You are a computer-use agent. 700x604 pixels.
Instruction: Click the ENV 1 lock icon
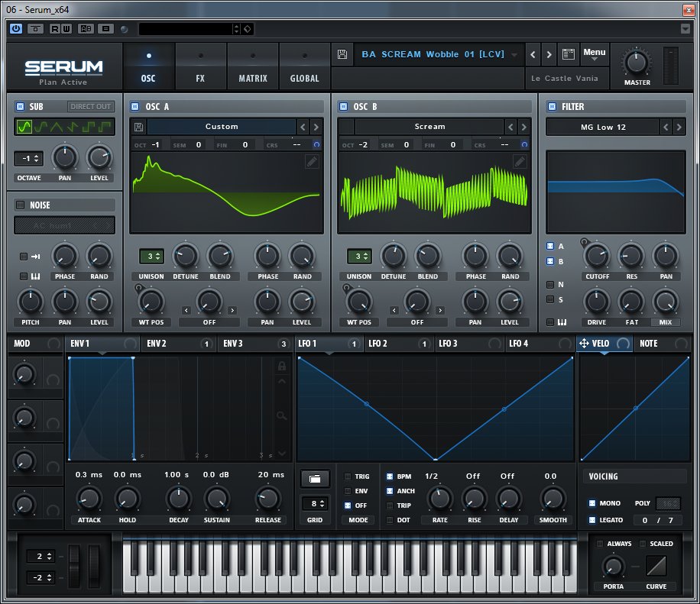(282, 366)
